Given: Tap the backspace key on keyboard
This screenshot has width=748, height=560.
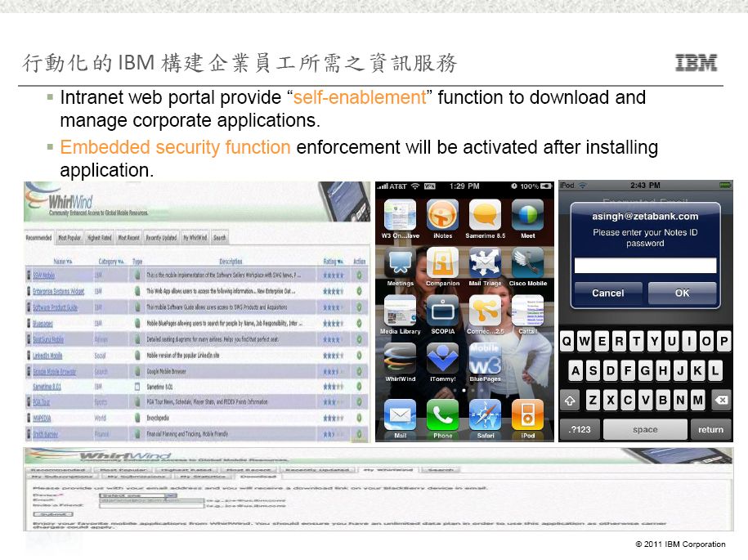Looking at the screenshot, I should coord(721,401).
